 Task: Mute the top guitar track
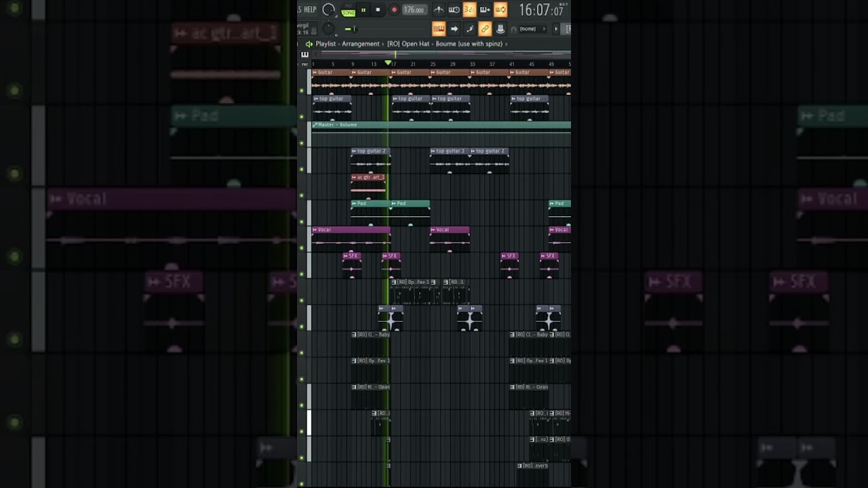click(302, 117)
